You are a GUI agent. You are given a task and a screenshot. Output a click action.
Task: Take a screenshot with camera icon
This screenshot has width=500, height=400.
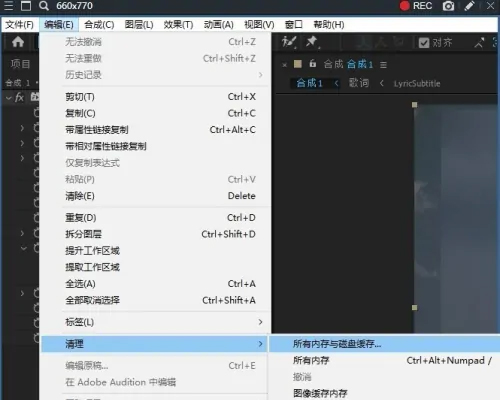point(448,6)
